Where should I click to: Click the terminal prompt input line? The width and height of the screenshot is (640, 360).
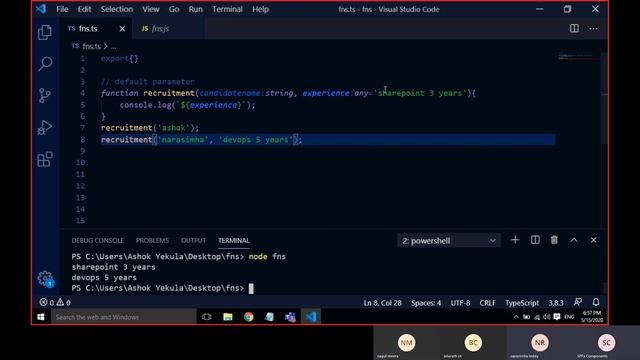162,288
